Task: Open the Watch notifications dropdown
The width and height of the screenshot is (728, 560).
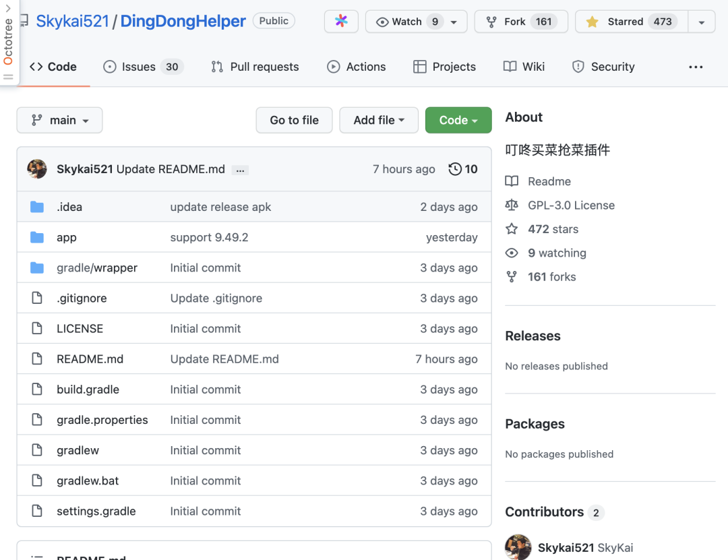Action: point(416,22)
